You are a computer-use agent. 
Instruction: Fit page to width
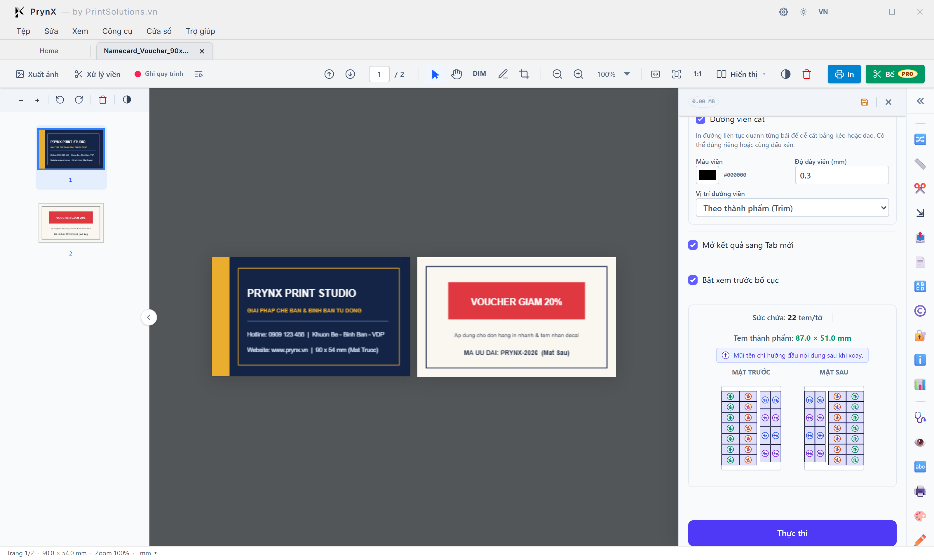click(x=655, y=74)
